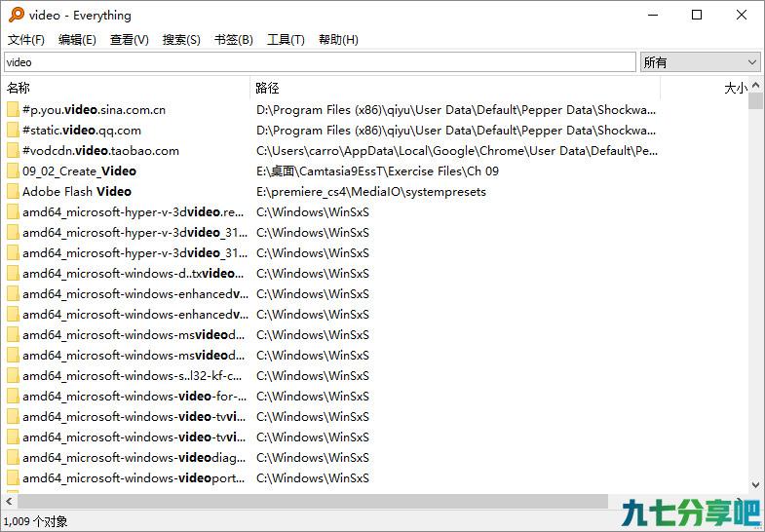Select amd64_microsoft-windows-video-for- name

click(134, 397)
